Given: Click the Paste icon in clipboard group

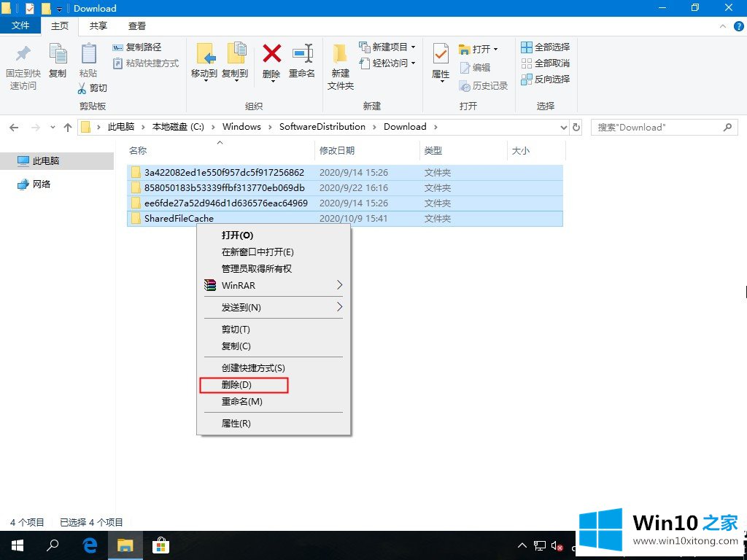Looking at the screenshot, I should (x=88, y=55).
